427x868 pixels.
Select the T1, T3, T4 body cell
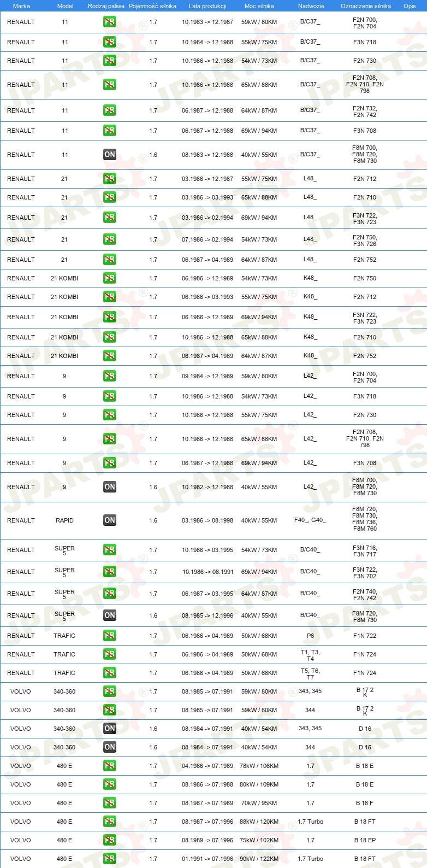coord(310,655)
